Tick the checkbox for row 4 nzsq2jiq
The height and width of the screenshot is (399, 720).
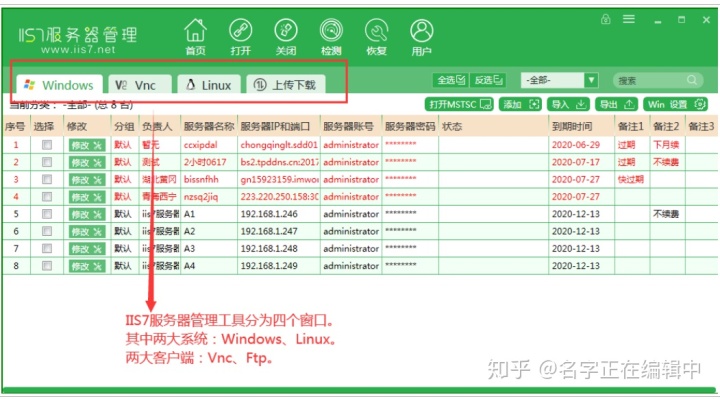tap(46, 197)
